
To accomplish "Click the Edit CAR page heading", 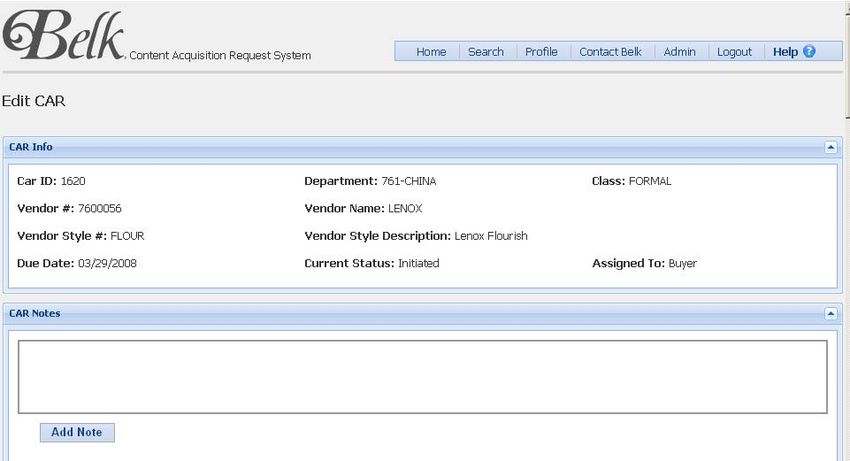I will click(x=34, y=101).
